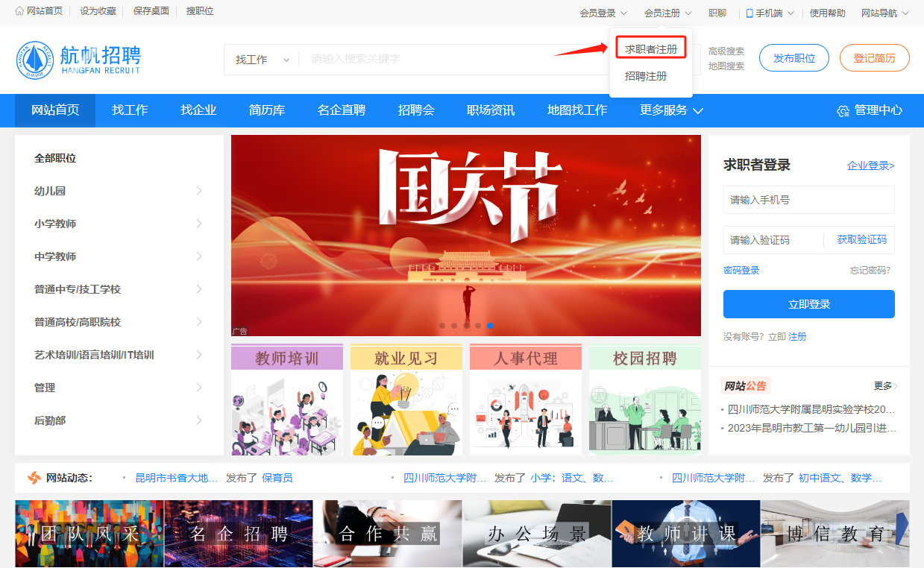Image resolution: width=924 pixels, height=568 pixels.
Task: Open 管理中心 via its gear icon
Action: click(x=843, y=110)
